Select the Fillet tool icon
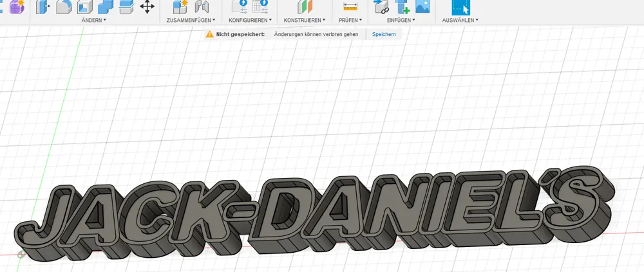Viewport: 644px width, 272px height. [x=64, y=6]
